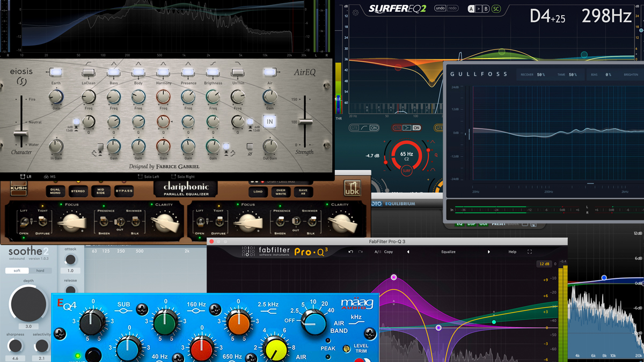Click the phase invert icon near Out Gain
The width and height of the screenshot is (644, 362).
pos(250,146)
